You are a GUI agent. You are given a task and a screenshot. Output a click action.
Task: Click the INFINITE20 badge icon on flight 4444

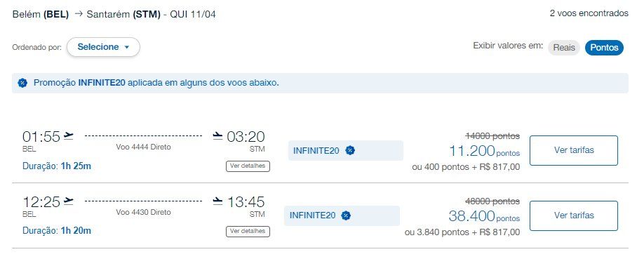coord(350,150)
